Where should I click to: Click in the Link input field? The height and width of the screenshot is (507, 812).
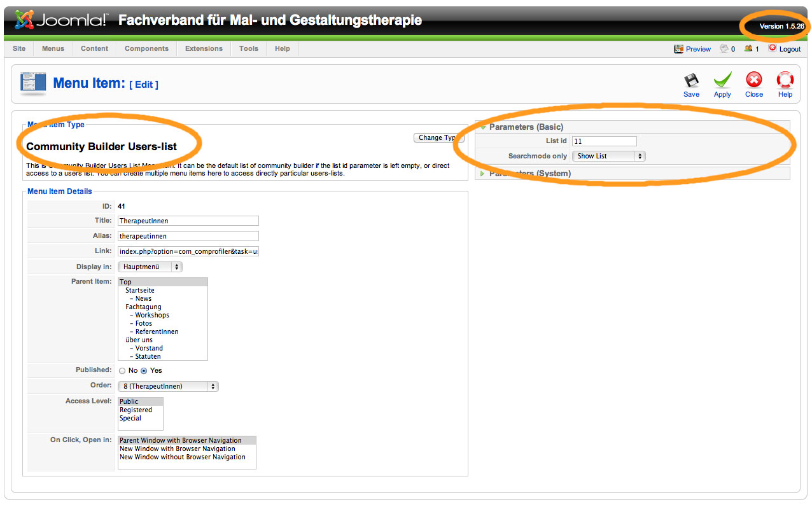pyautogui.click(x=188, y=251)
